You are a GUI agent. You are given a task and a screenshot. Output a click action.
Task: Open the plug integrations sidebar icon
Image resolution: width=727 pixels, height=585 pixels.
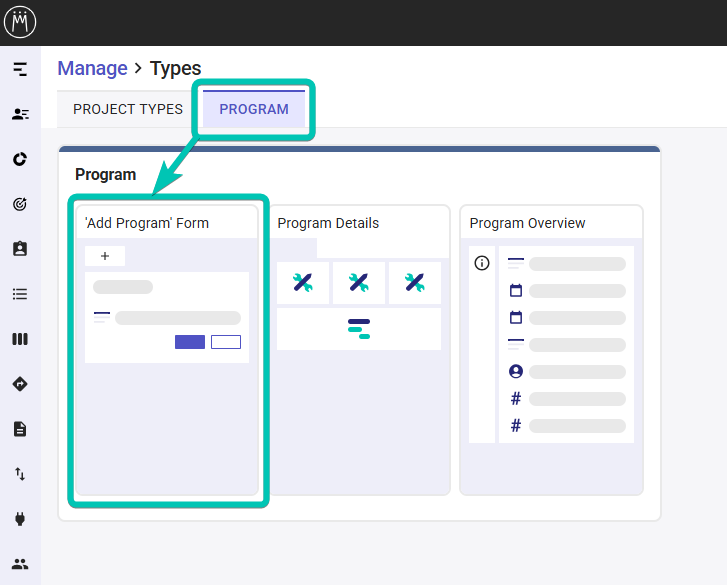click(x=20, y=519)
